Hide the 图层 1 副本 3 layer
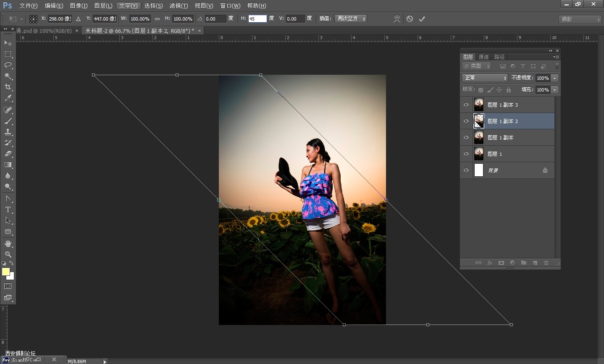The width and height of the screenshot is (604, 364). 466,105
